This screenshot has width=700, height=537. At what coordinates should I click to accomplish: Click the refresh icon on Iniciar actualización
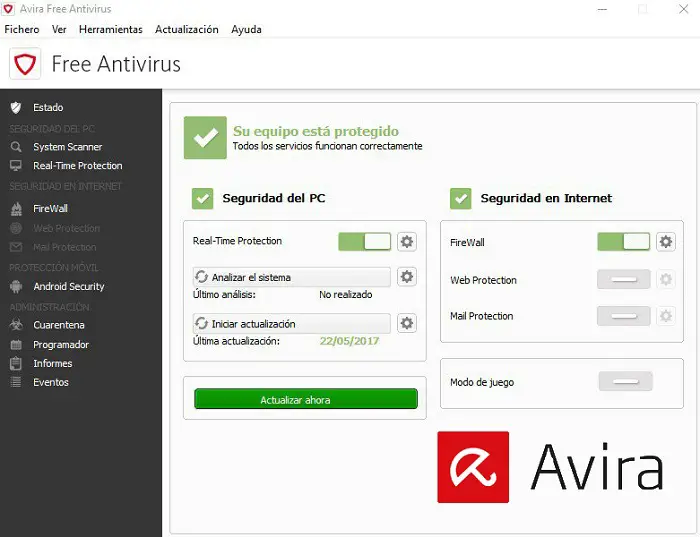[201, 323]
